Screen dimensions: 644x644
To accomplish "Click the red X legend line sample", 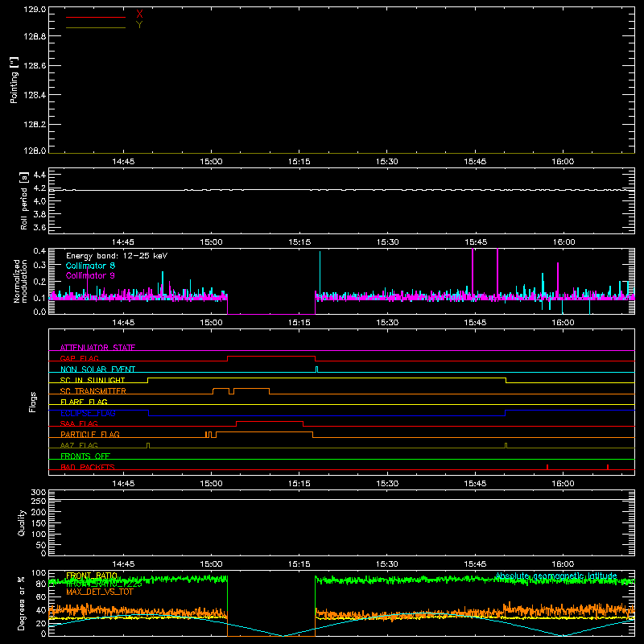I will [x=96, y=17].
